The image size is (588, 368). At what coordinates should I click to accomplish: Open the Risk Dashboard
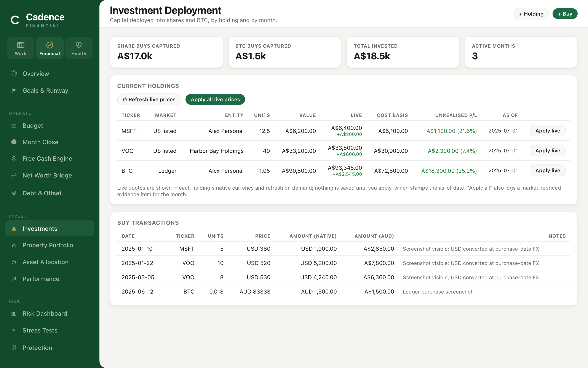50,313
